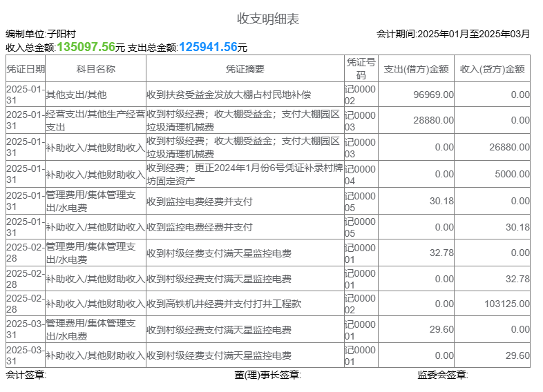
Task: Click the 经营支出/其他生产经营支出 subject cell
Action: pos(95,121)
